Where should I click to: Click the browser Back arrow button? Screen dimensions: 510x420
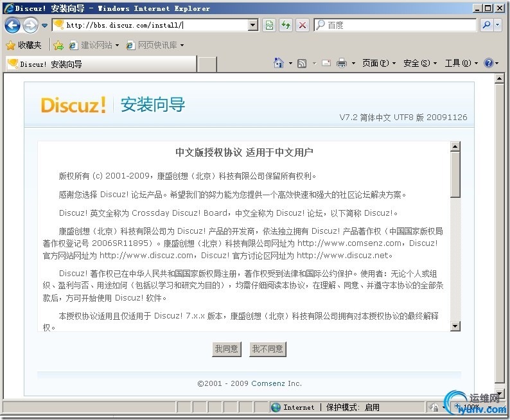pyautogui.click(x=12, y=25)
